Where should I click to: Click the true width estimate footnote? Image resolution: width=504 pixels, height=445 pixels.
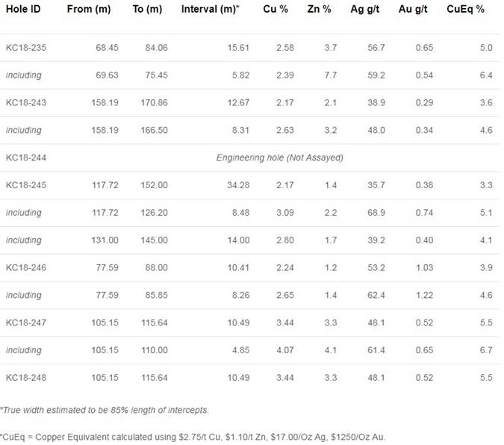[x=105, y=410]
